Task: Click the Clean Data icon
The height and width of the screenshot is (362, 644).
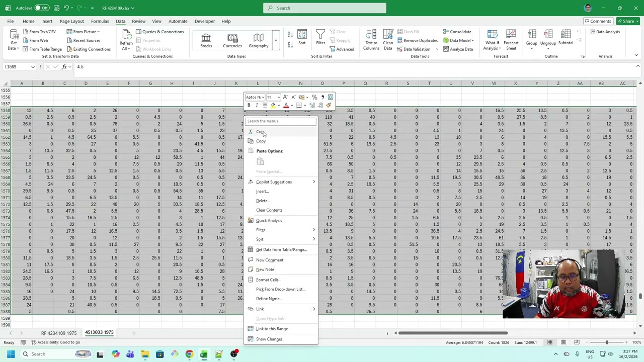Action: pos(388,40)
